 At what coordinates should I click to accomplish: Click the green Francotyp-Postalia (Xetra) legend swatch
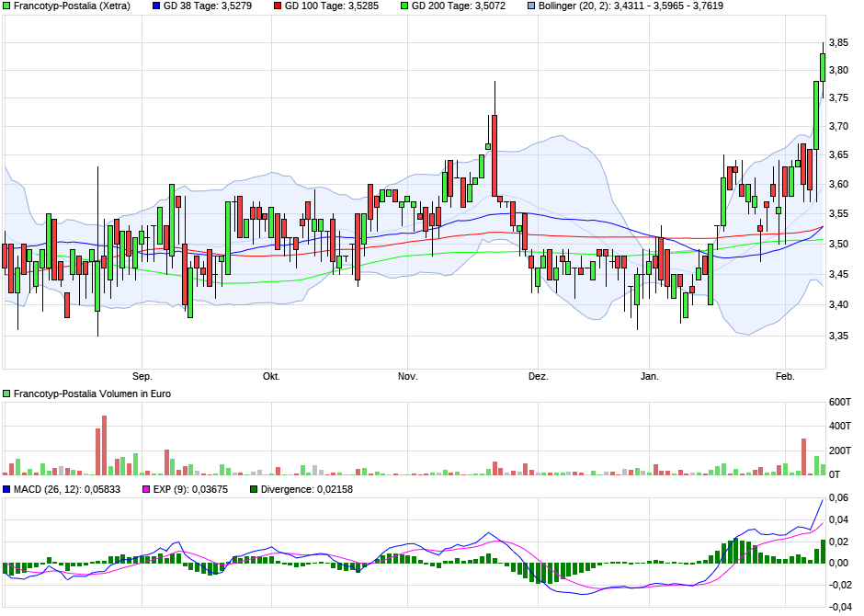point(6,6)
